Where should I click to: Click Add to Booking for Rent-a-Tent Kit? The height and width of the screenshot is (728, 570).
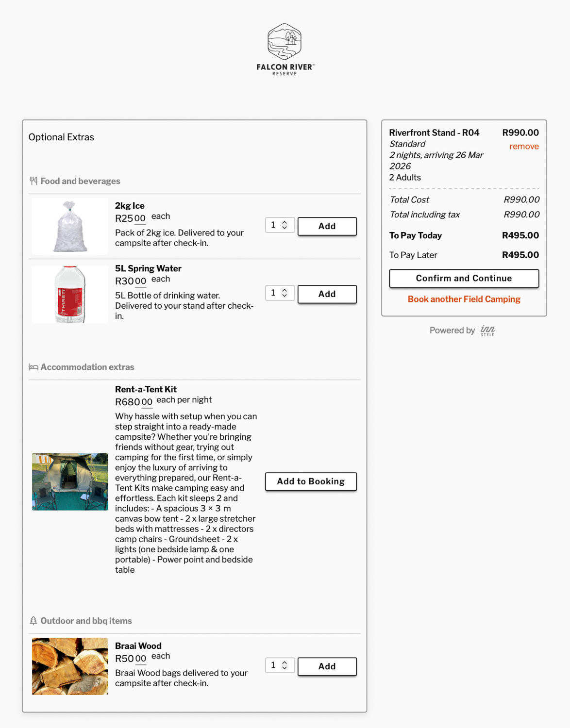311,481
